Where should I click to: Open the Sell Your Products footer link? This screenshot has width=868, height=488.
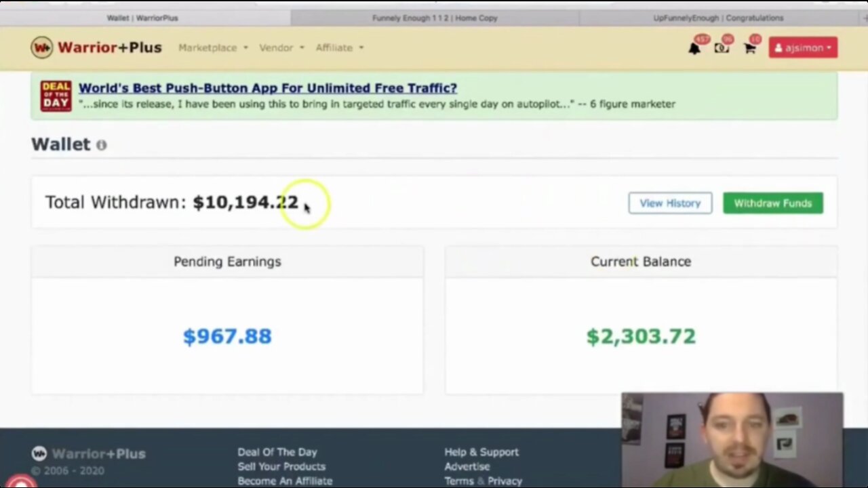point(281,466)
